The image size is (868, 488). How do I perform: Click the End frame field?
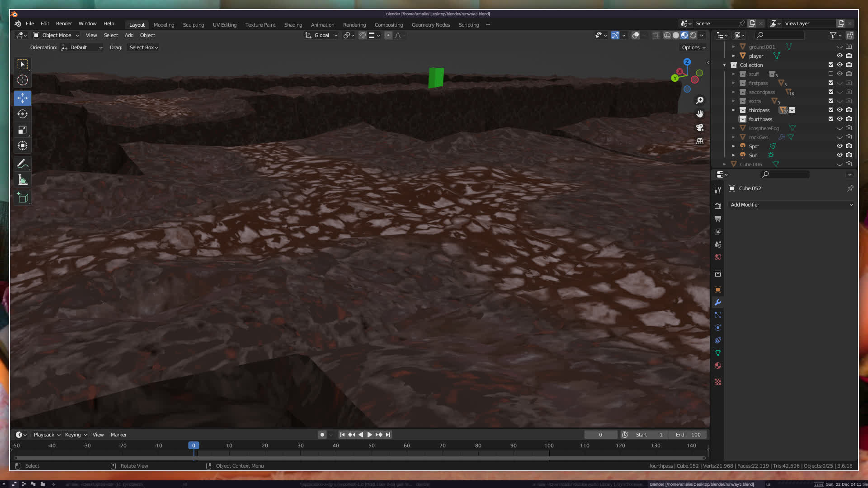[688, 435]
